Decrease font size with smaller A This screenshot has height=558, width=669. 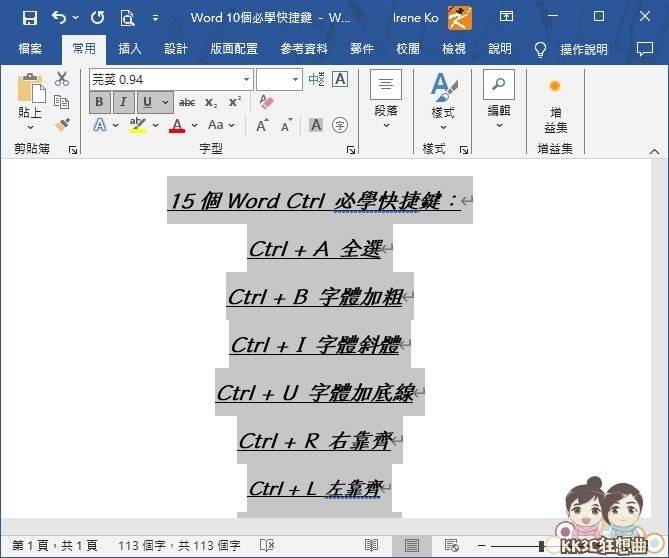(286, 125)
